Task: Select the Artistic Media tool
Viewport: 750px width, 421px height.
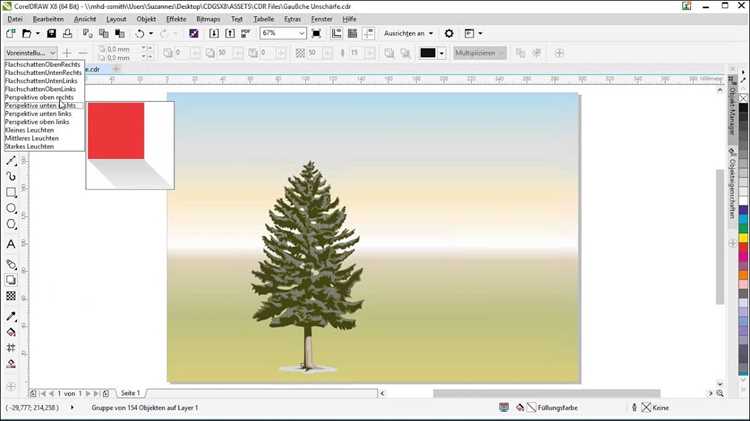Action: coord(11,177)
